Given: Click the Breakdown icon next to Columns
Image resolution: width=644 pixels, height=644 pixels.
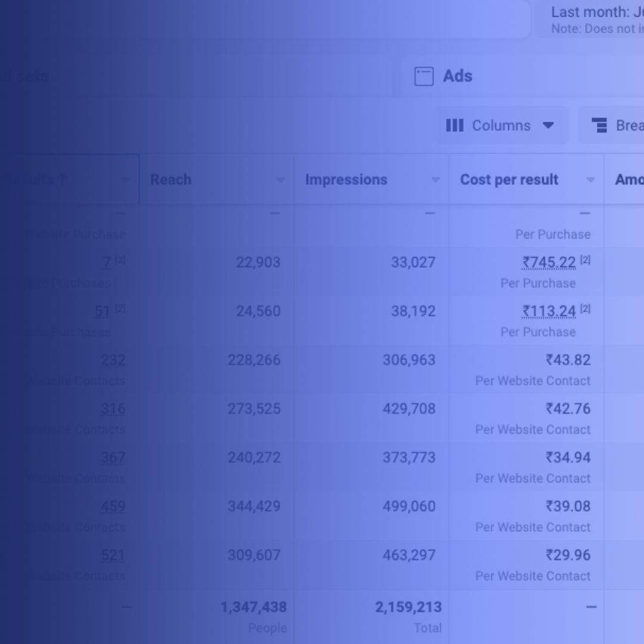Looking at the screenshot, I should point(599,125).
